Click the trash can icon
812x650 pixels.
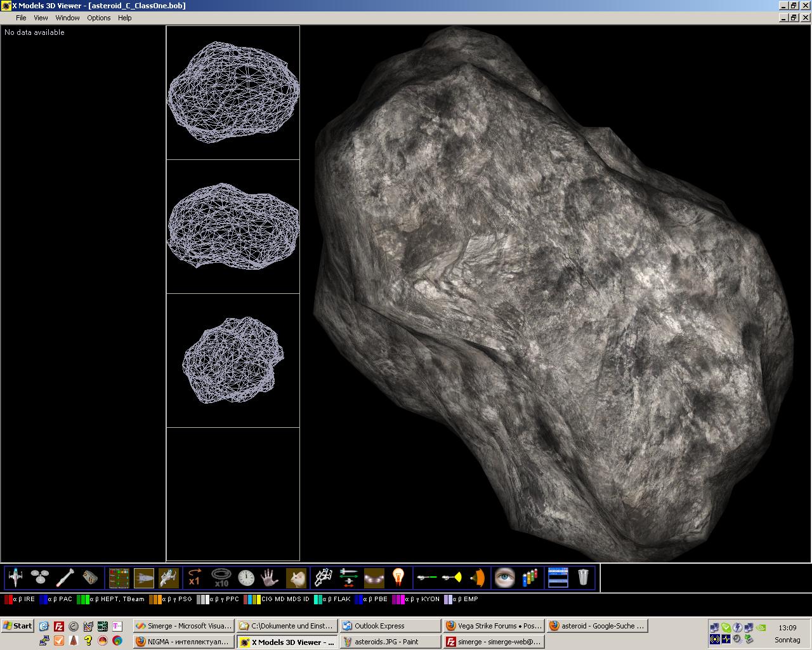(583, 577)
